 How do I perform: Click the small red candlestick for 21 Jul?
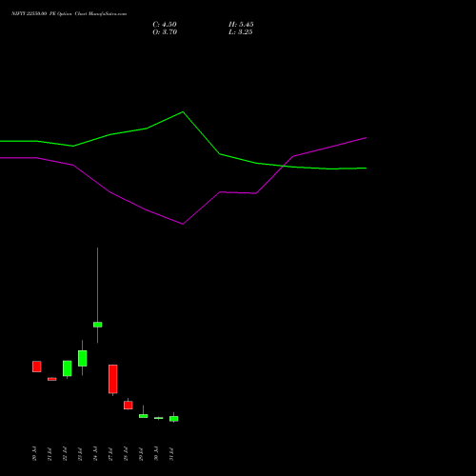[x=52, y=379]
